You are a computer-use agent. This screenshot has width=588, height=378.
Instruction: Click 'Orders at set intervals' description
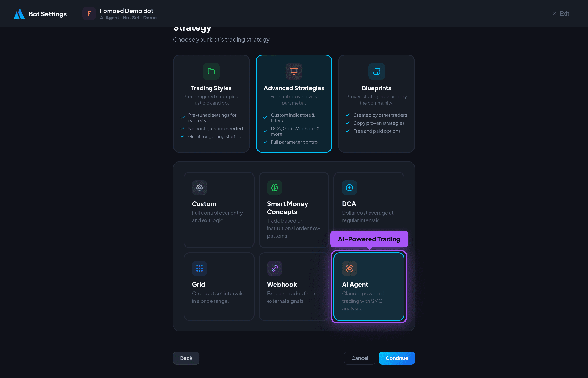click(218, 293)
